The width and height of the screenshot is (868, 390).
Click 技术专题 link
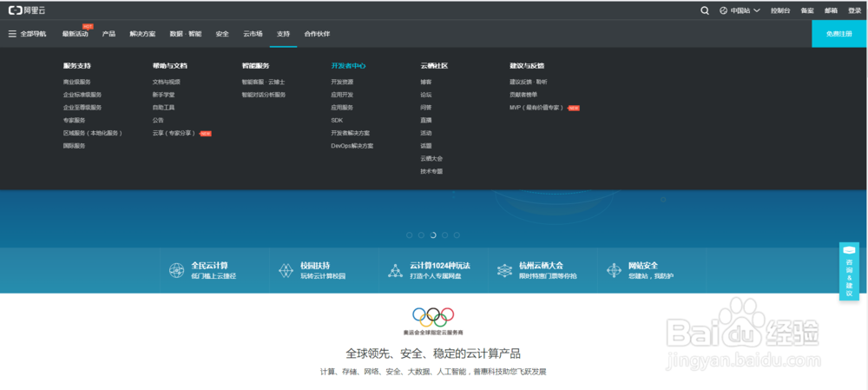431,171
